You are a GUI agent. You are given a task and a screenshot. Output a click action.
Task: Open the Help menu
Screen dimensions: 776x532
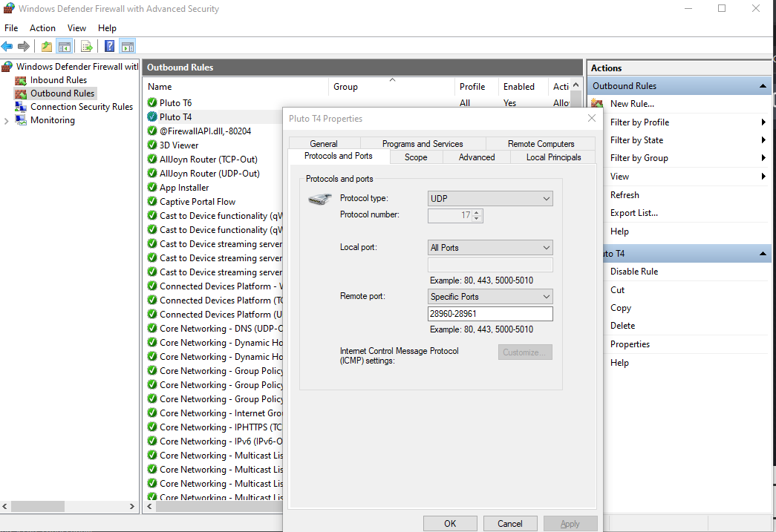click(x=107, y=28)
